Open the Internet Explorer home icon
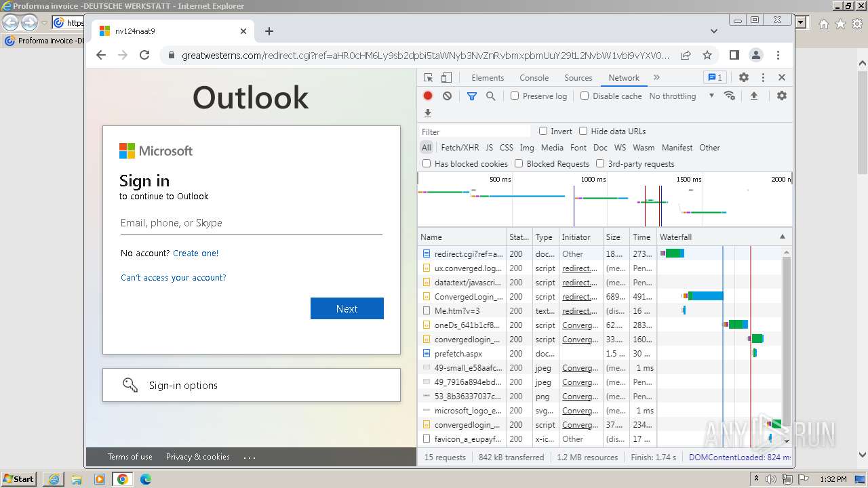The width and height of the screenshot is (868, 488). tap(823, 24)
